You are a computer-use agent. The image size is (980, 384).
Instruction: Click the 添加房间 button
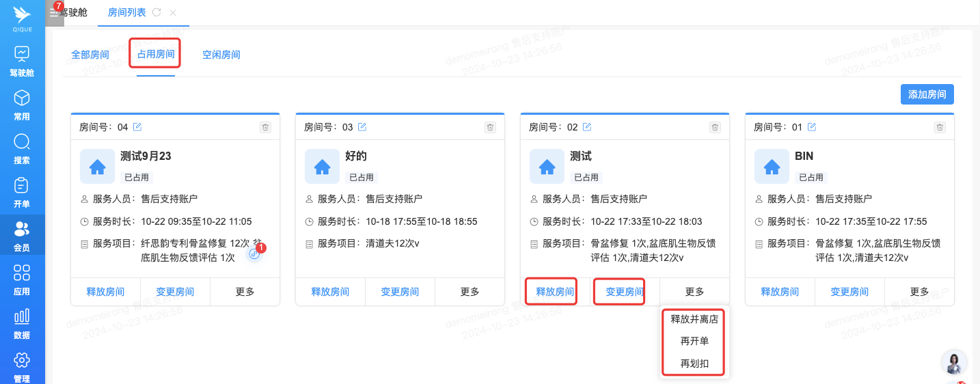tap(927, 94)
